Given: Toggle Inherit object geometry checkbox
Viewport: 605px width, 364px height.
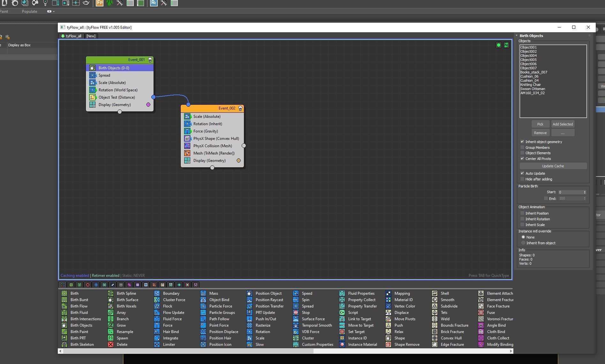Looking at the screenshot, I should 522,142.
